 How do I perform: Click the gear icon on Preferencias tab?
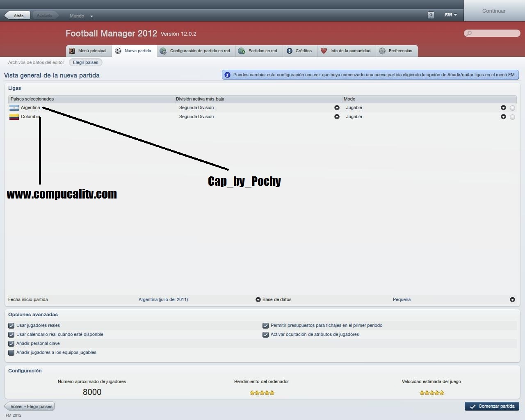(381, 50)
